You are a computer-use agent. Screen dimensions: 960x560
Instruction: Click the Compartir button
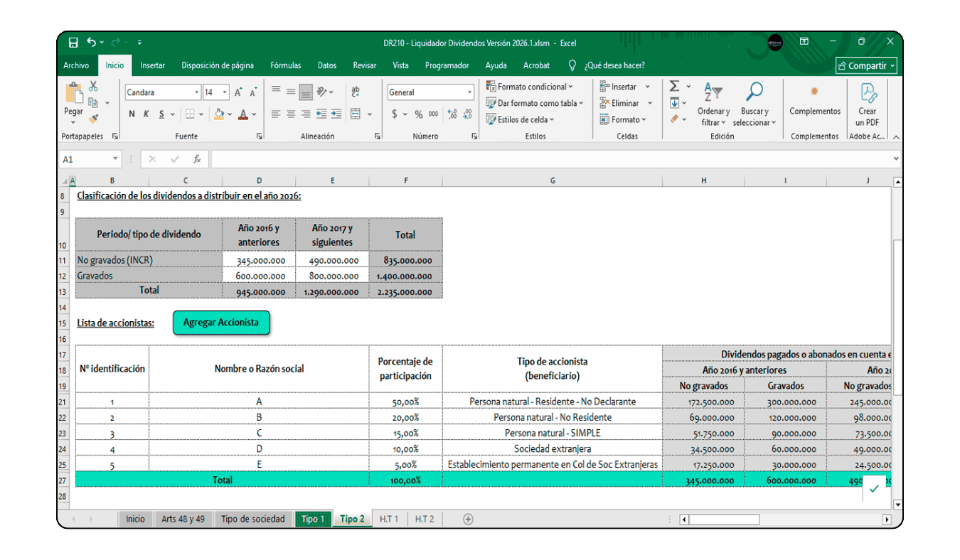[866, 65]
